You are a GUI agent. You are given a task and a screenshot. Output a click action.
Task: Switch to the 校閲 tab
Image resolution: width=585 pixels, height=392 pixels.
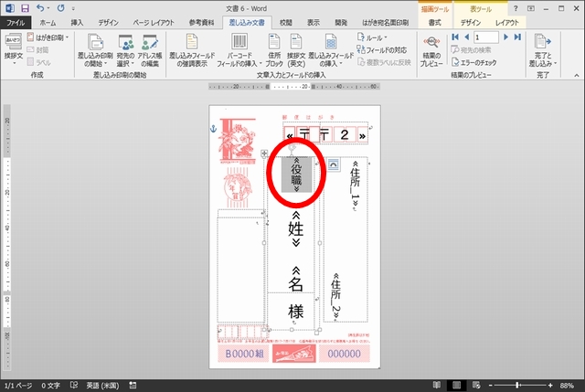(286, 23)
